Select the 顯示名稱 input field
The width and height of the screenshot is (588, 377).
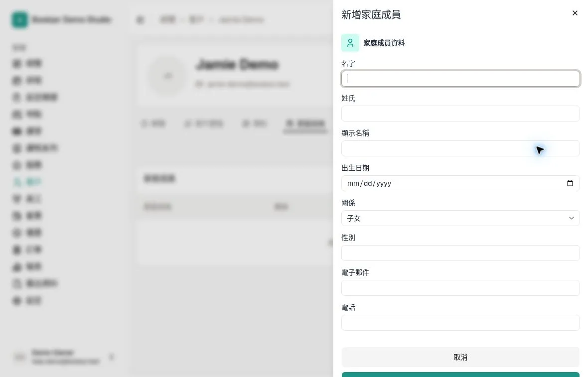(460, 148)
